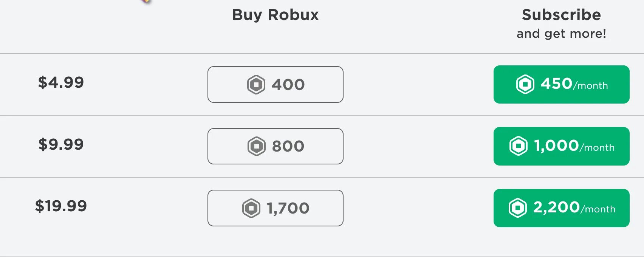Select the $4.99 price label
644x257 pixels.
tap(61, 82)
